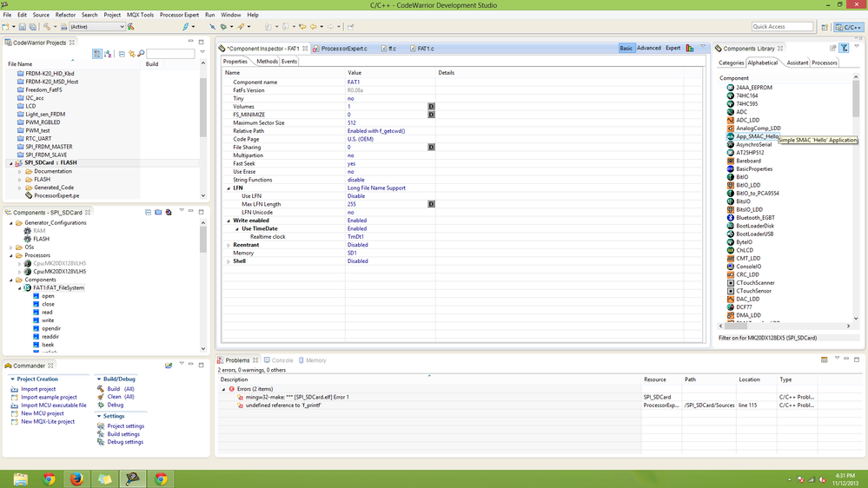Open the ProcessorExpert.c editor tab
868x488 pixels.
pyautogui.click(x=343, y=49)
